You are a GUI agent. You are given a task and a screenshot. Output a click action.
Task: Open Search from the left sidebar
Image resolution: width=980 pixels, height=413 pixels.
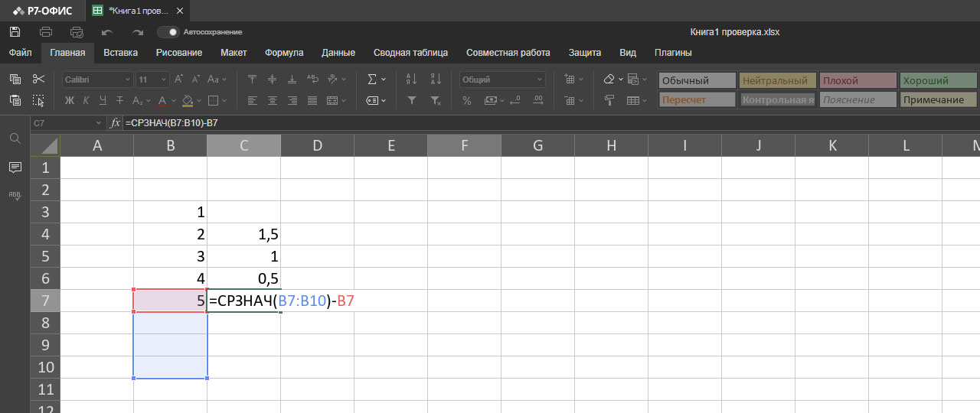pyautogui.click(x=15, y=138)
